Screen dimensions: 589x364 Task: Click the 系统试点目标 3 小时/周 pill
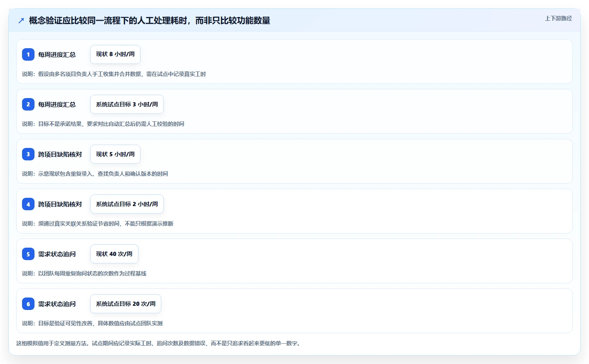[x=127, y=104]
